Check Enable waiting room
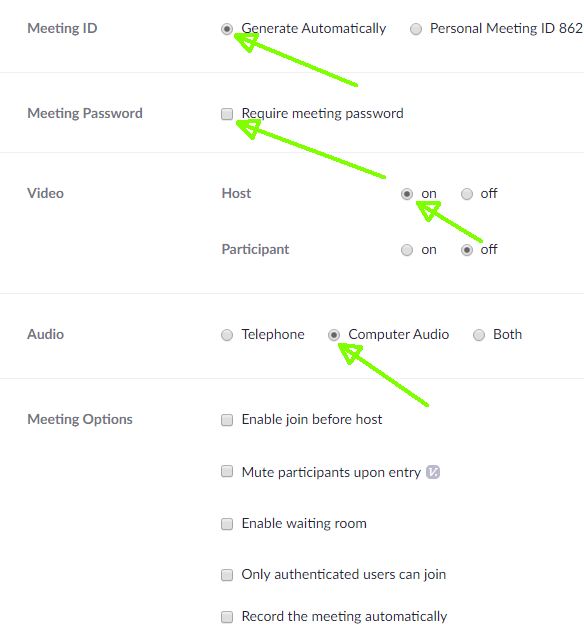The width and height of the screenshot is (584, 641). coord(227,524)
